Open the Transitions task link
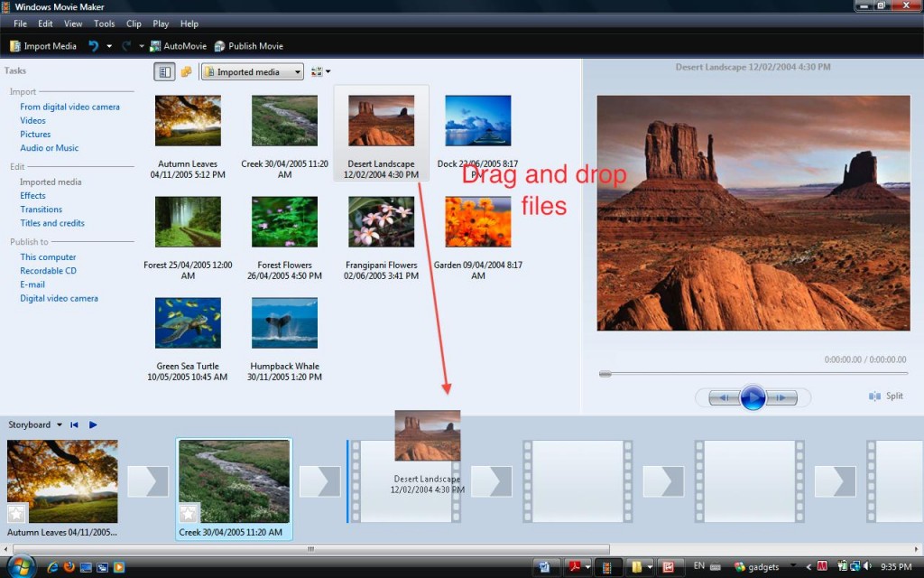Viewport: 924px width, 578px height. pyautogui.click(x=41, y=210)
